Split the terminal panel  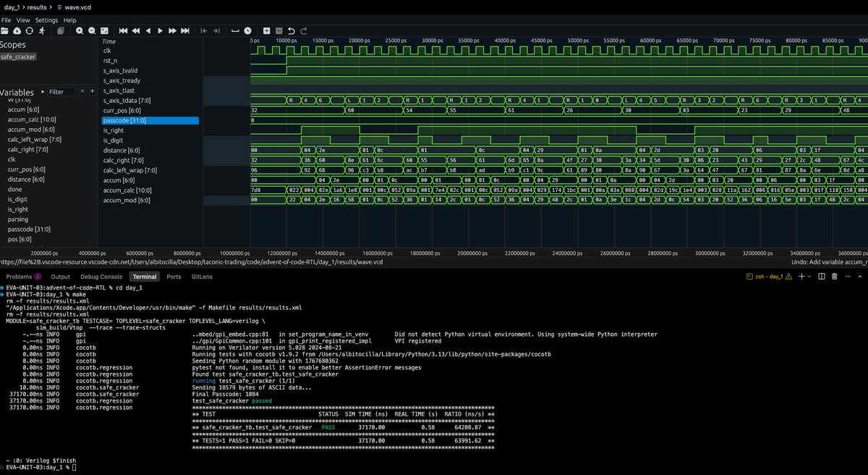coord(822,277)
